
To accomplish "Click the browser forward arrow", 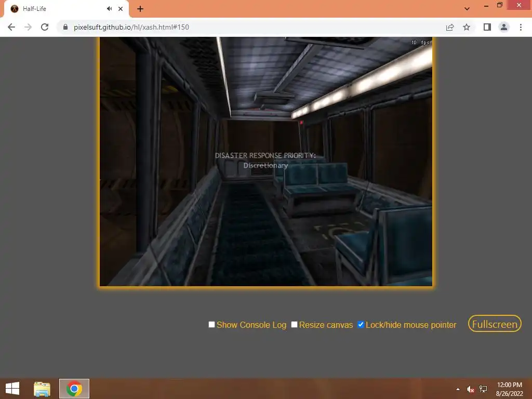I will coord(28,27).
